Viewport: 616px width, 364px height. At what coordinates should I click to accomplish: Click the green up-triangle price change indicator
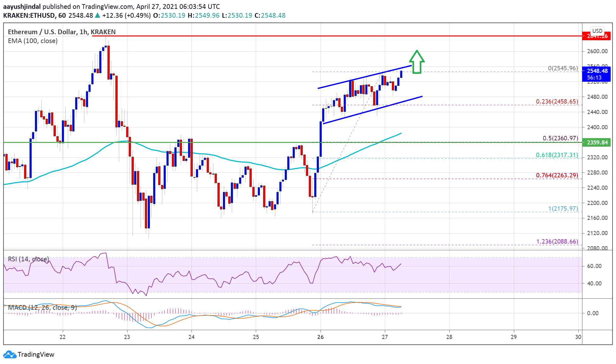98,15
